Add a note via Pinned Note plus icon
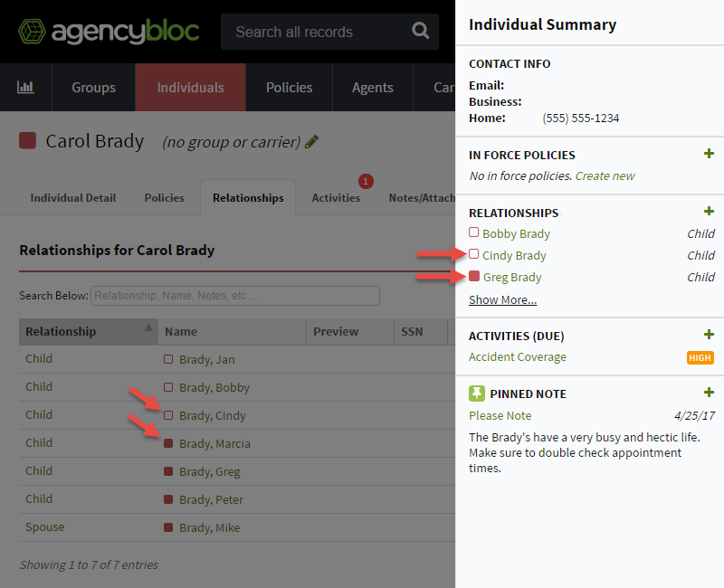 710,393
